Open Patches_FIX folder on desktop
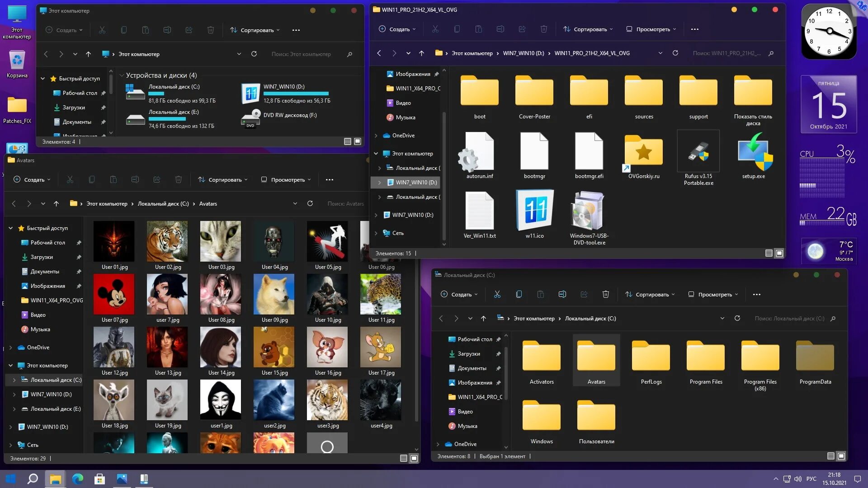This screenshot has width=868, height=488. click(x=17, y=110)
